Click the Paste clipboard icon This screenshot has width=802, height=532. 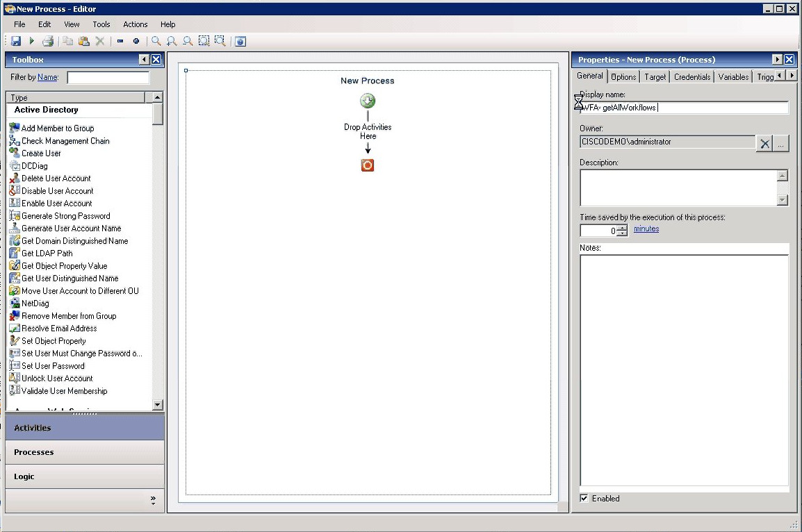click(84, 41)
